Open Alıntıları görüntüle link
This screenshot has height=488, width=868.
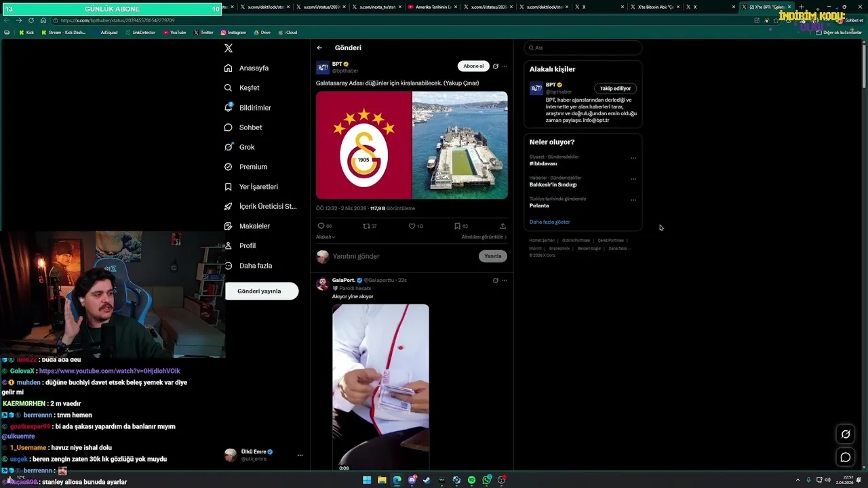click(x=484, y=237)
